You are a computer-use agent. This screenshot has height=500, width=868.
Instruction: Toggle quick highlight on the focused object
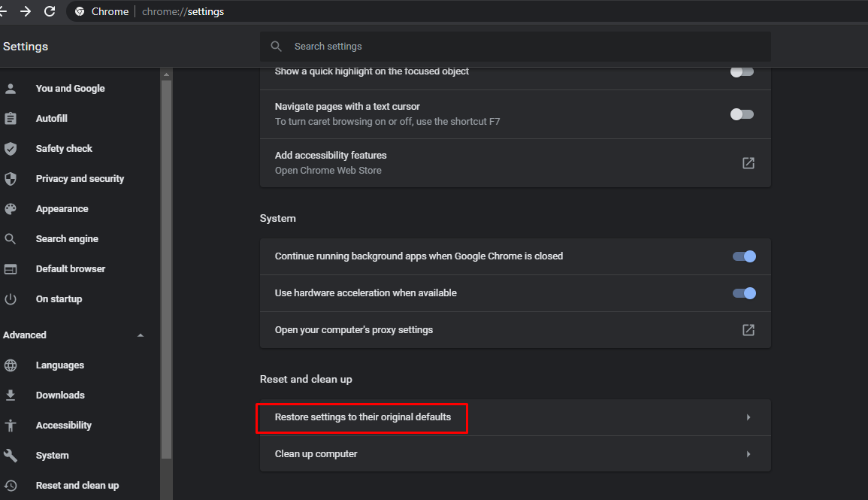point(742,71)
